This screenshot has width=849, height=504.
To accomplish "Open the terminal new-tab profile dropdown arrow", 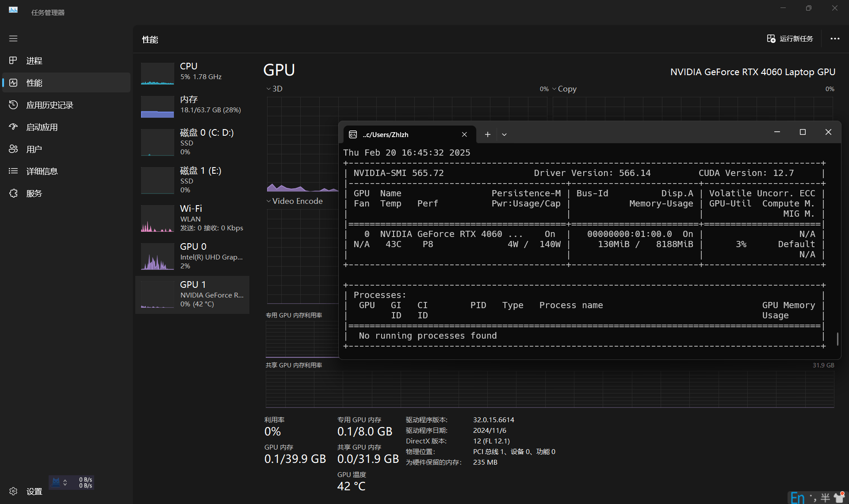I will tap(504, 134).
